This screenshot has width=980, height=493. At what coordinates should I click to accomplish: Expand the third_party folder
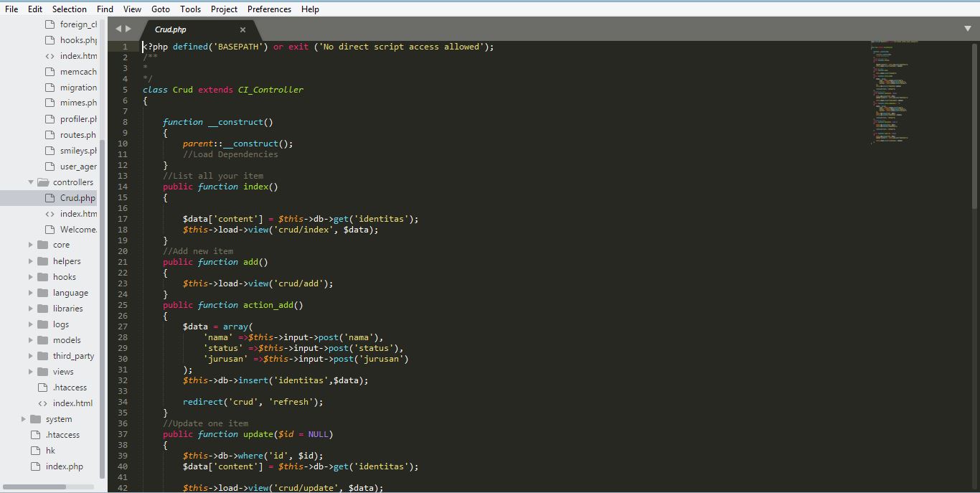point(31,356)
